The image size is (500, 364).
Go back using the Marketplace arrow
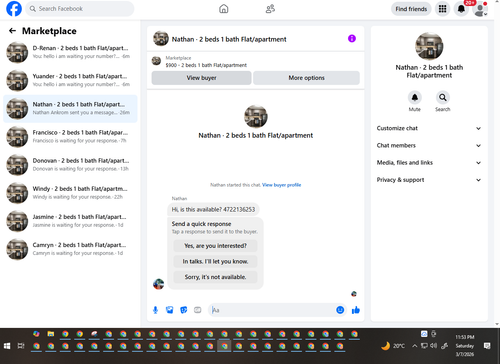(12, 31)
